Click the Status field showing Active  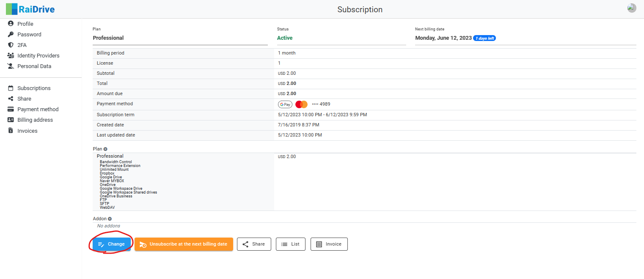tap(341, 38)
